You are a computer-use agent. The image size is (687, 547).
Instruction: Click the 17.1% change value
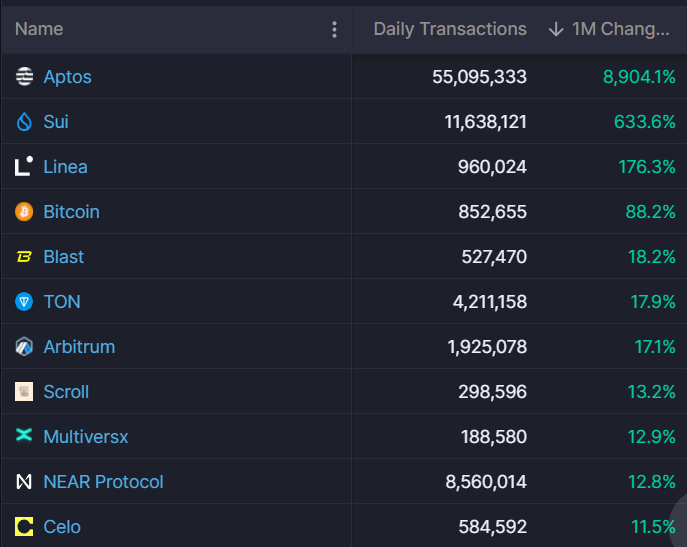coord(655,347)
